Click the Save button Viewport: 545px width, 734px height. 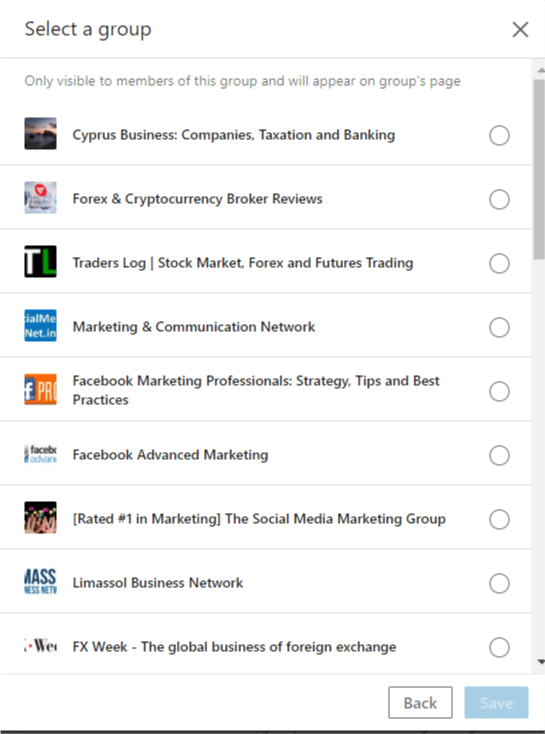[x=496, y=703]
